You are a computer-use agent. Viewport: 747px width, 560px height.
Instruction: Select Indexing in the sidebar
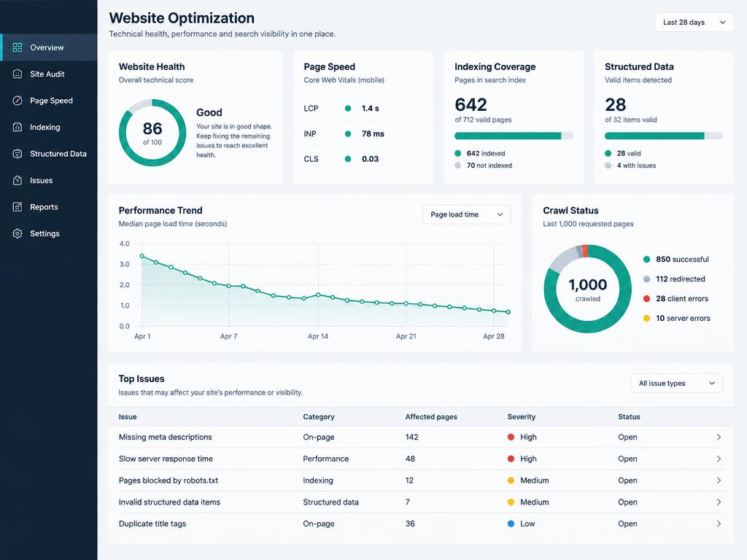(49, 127)
